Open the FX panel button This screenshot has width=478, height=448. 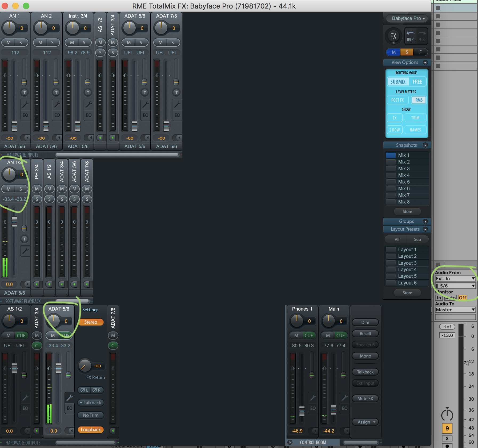pyautogui.click(x=393, y=36)
